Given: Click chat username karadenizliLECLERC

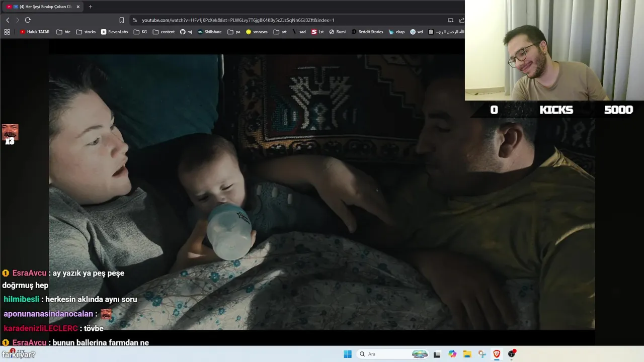Looking at the screenshot, I should click(41, 328).
